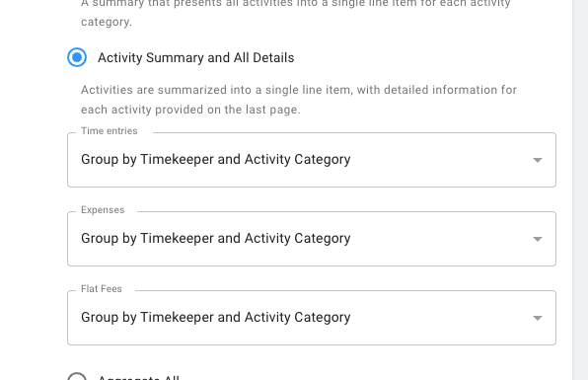
Task: Choose the partially visible Aggregate All radio button
Action: (77, 376)
